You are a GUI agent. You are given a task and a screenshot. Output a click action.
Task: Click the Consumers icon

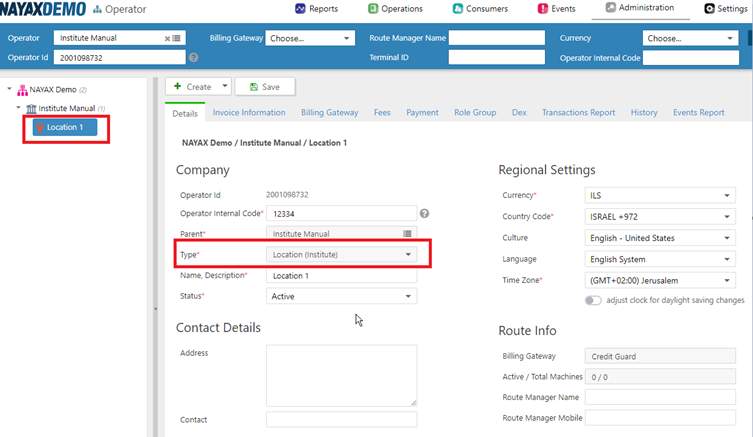click(458, 9)
